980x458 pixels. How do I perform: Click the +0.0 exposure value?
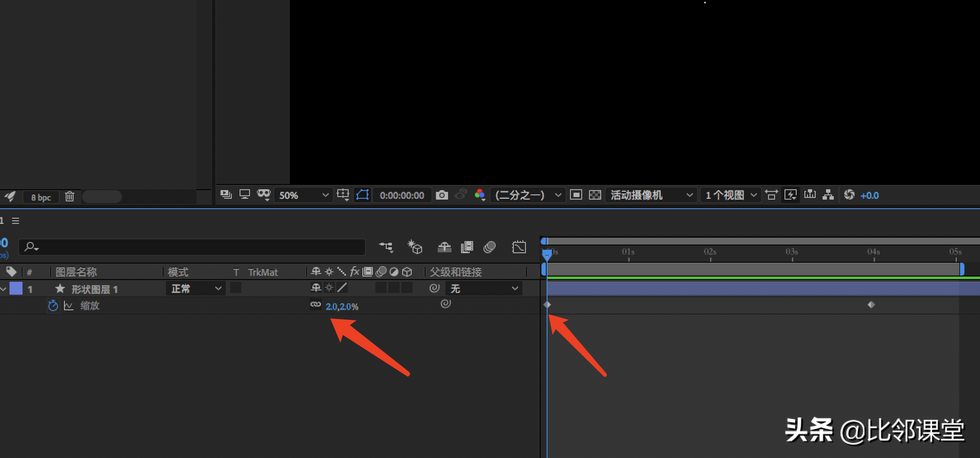[869, 195]
